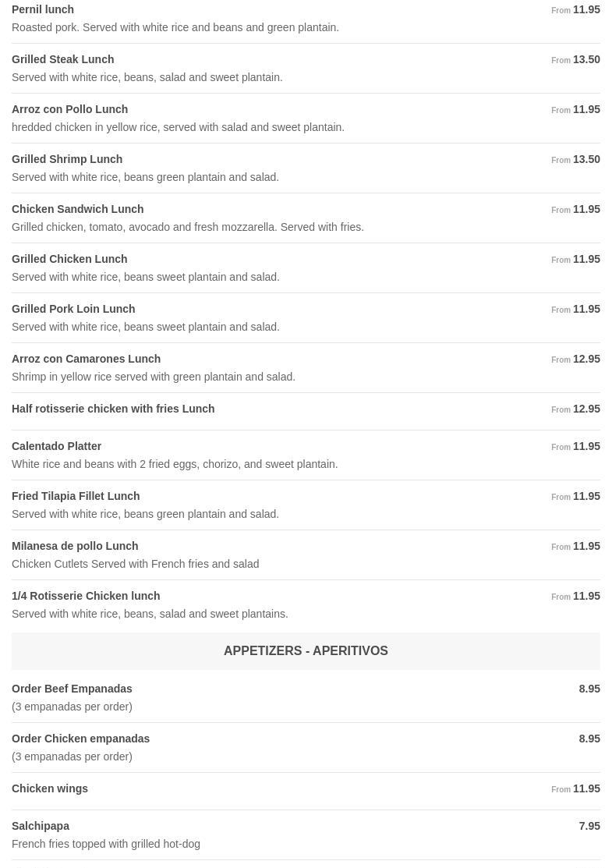Select Grilled Chicken Lunch

pyautogui.click(x=69, y=259)
